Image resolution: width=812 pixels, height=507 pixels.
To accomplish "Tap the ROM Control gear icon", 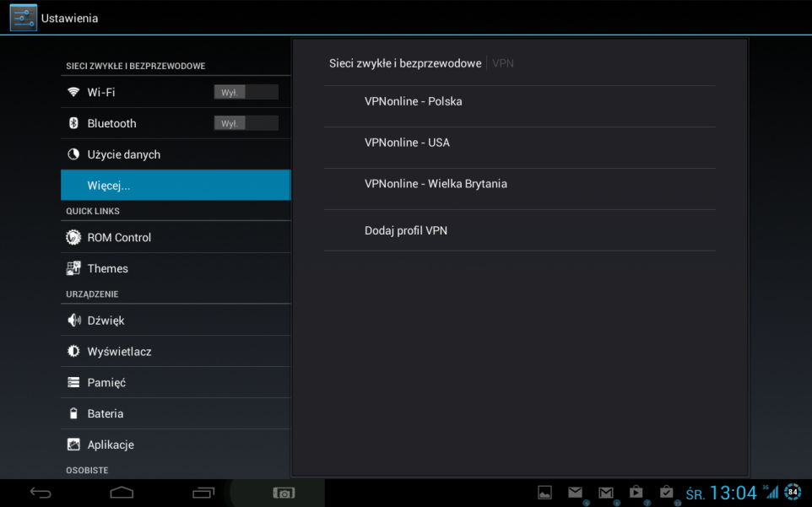I will click(73, 237).
